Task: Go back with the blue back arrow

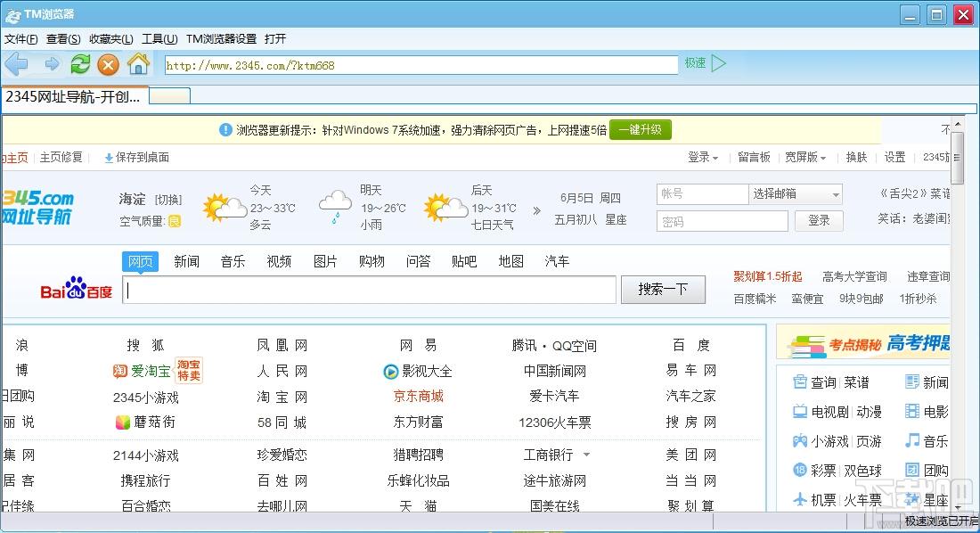Action: click(16, 64)
